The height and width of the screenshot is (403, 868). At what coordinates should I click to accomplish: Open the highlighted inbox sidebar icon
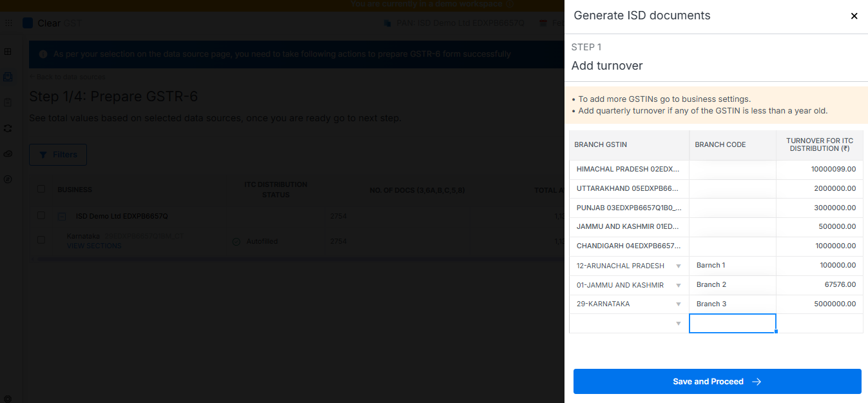tap(8, 77)
